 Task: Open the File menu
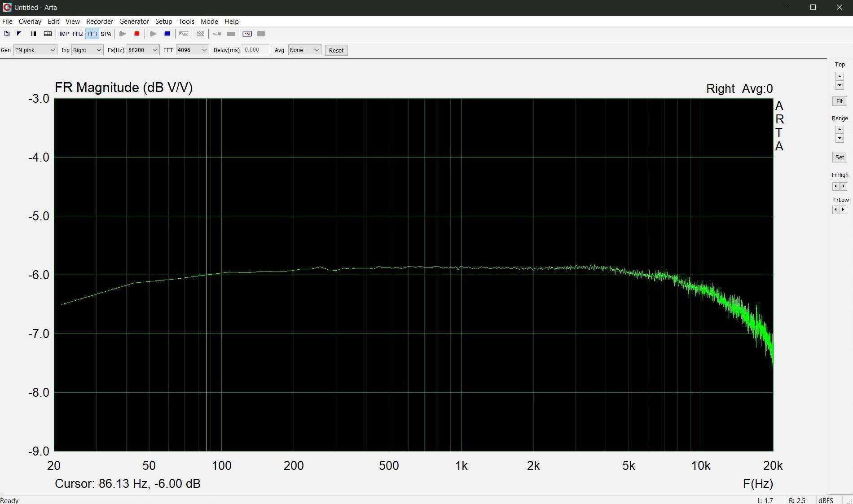(7, 22)
